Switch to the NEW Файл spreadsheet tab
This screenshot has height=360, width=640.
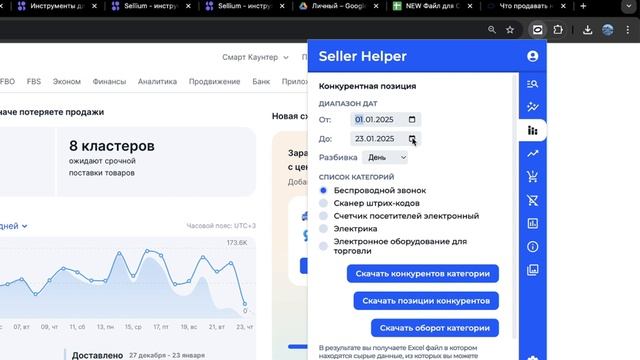(433, 6)
